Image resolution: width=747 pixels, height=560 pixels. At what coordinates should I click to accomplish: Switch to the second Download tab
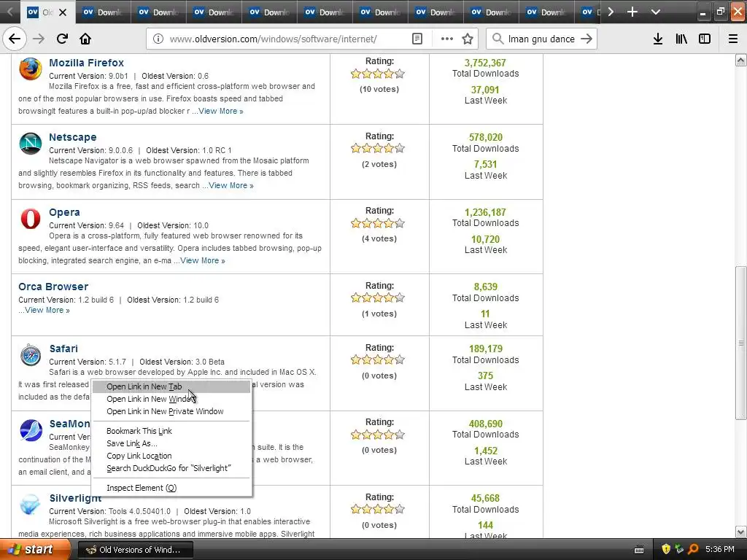tap(158, 12)
